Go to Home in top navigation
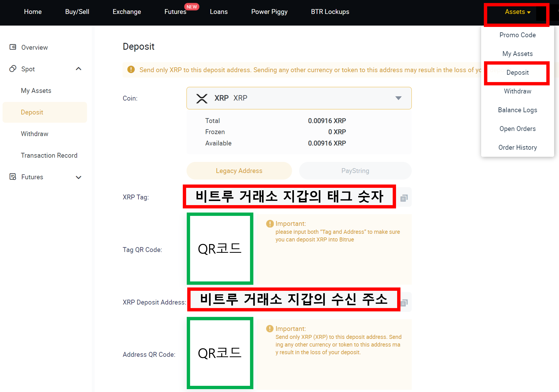 pos(33,12)
